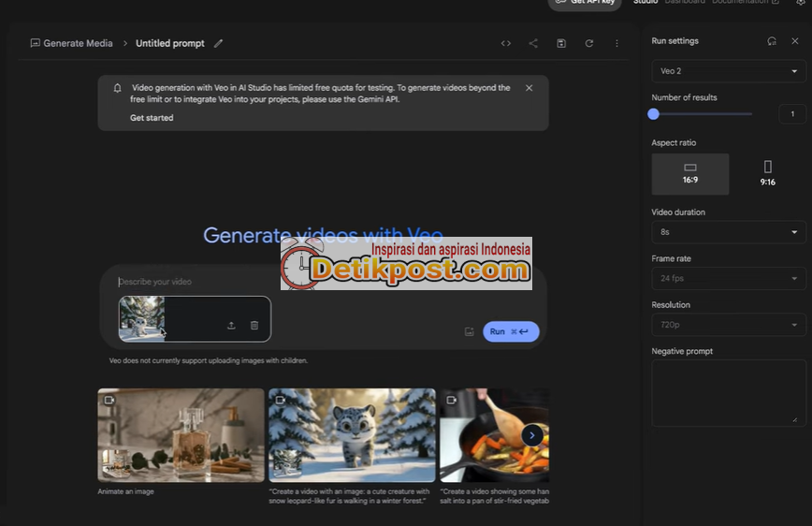Click the upload icon on the image attachment
Image resolution: width=812 pixels, height=526 pixels.
(x=231, y=326)
